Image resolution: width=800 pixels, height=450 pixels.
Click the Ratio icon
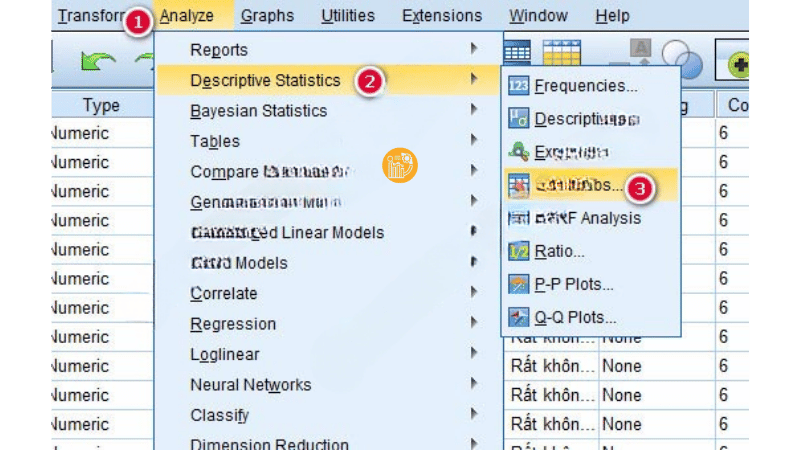click(x=518, y=252)
